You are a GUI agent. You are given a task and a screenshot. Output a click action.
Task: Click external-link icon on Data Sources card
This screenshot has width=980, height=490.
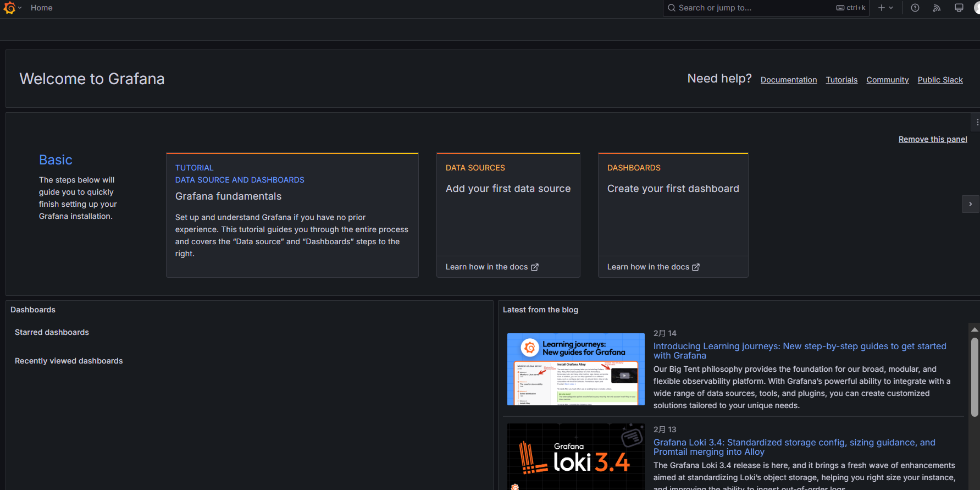pyautogui.click(x=535, y=267)
